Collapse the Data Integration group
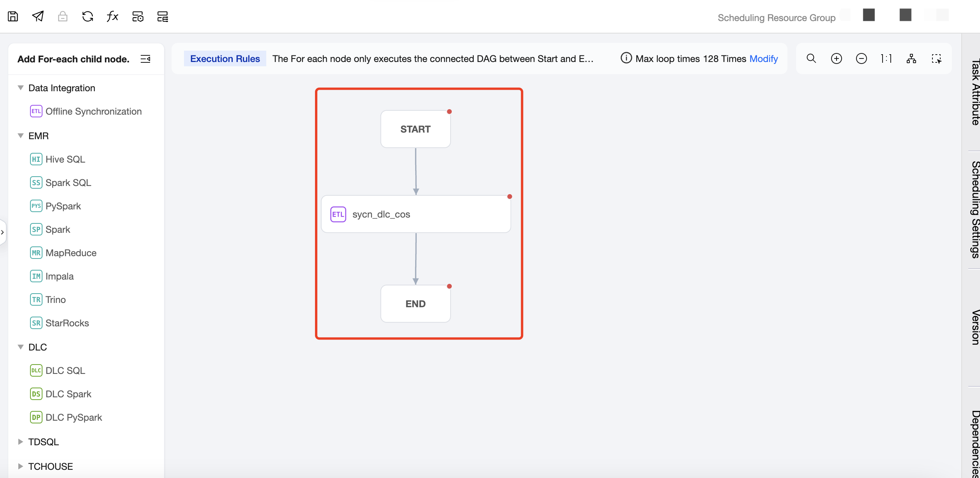This screenshot has height=478, width=980. coord(21,88)
